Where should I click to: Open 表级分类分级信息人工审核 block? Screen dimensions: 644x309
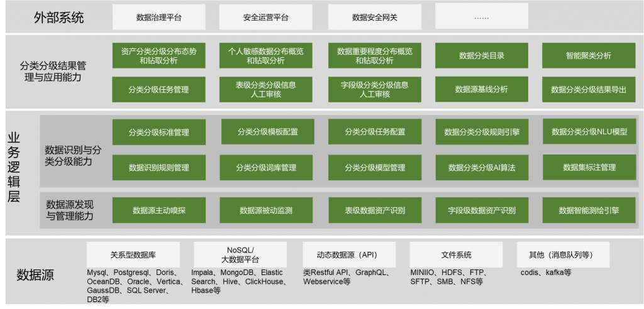click(x=266, y=89)
